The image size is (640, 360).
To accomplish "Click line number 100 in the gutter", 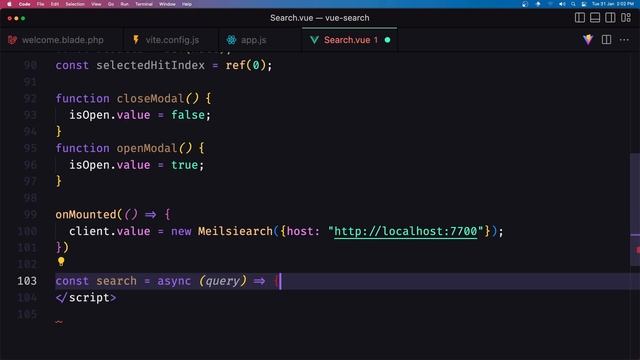I will (x=27, y=231).
